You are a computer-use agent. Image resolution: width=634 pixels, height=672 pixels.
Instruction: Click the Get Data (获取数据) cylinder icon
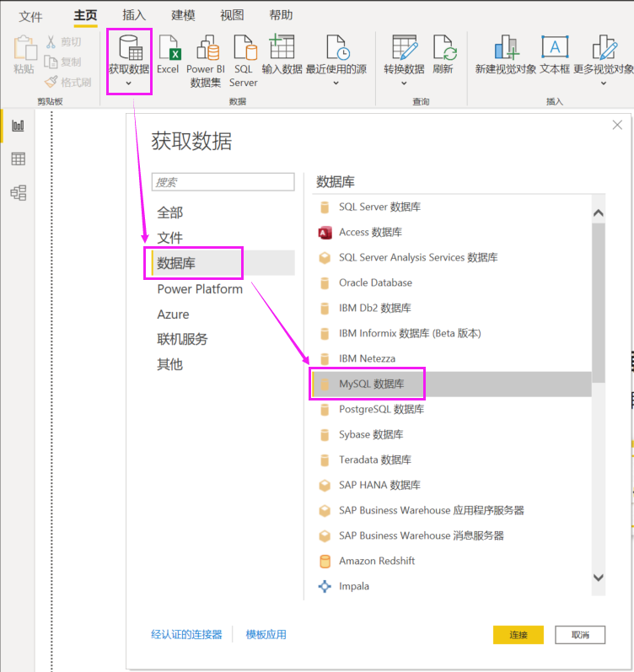pyautogui.click(x=131, y=47)
